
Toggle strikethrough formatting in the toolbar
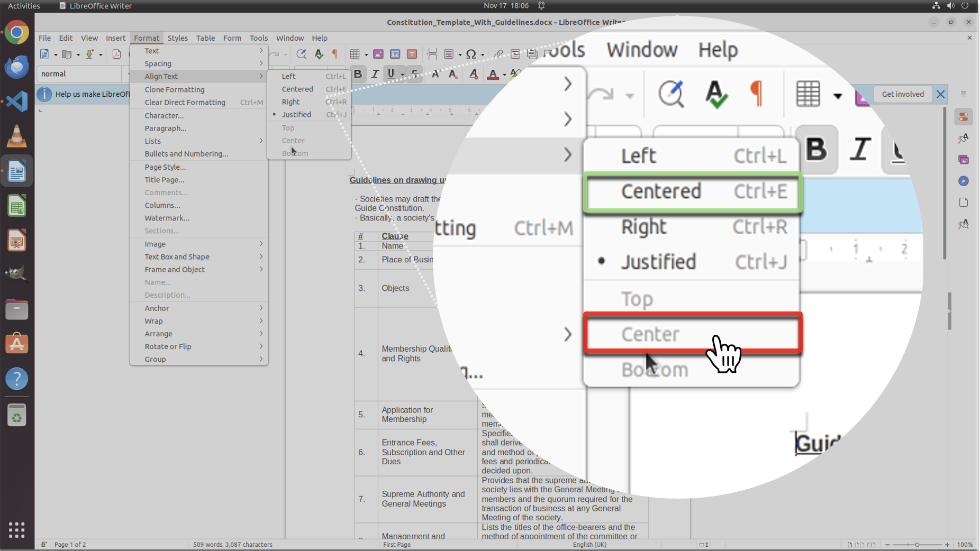pyautogui.click(x=414, y=74)
